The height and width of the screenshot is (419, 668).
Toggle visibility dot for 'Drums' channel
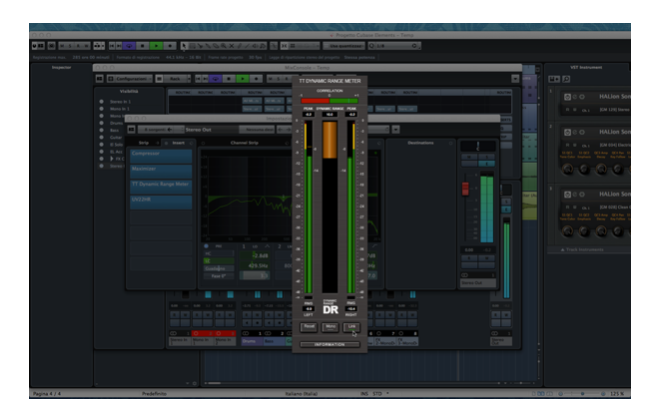coord(101,123)
